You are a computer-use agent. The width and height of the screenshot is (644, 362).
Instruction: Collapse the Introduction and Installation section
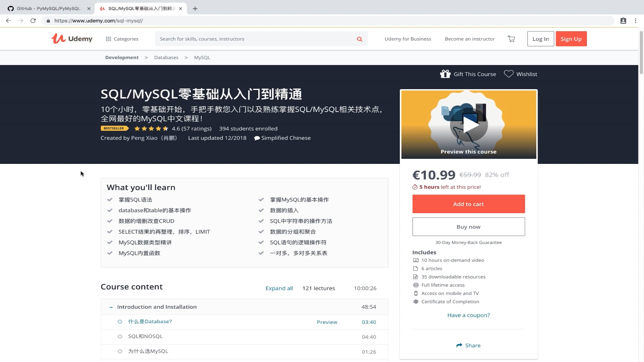(111, 307)
